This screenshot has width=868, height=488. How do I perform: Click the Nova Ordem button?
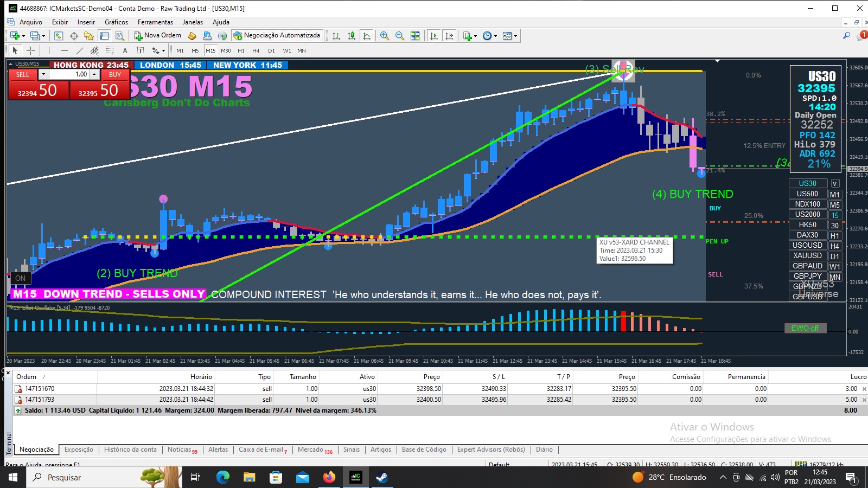[157, 35]
